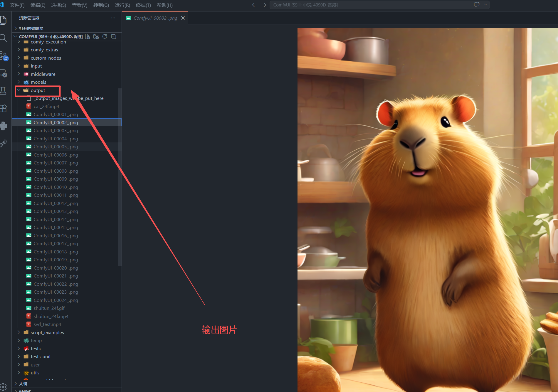Expand the temp folder
This screenshot has width=558, height=392.
pyautogui.click(x=67, y=341)
